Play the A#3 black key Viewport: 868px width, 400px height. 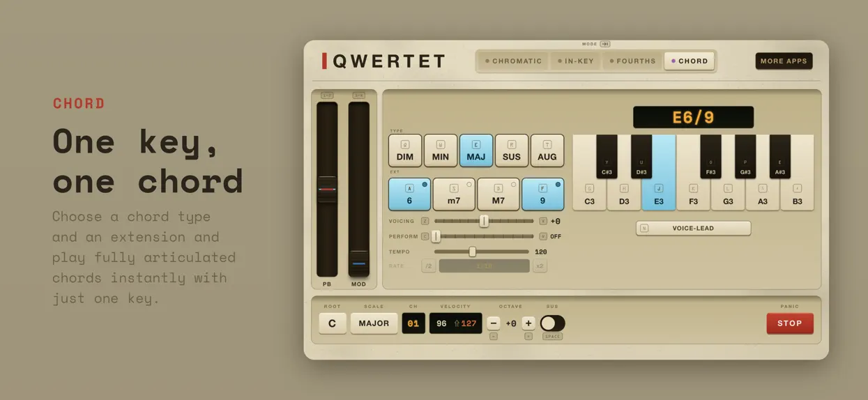(x=780, y=157)
